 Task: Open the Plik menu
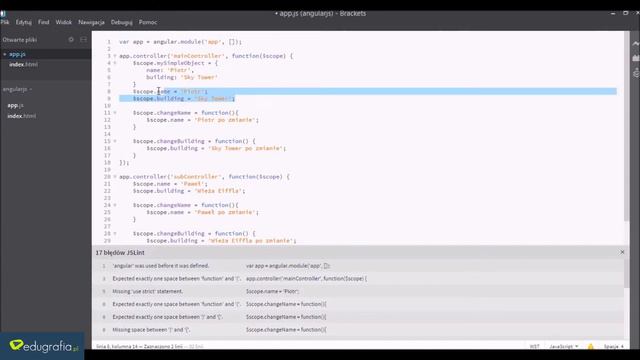(x=5, y=22)
